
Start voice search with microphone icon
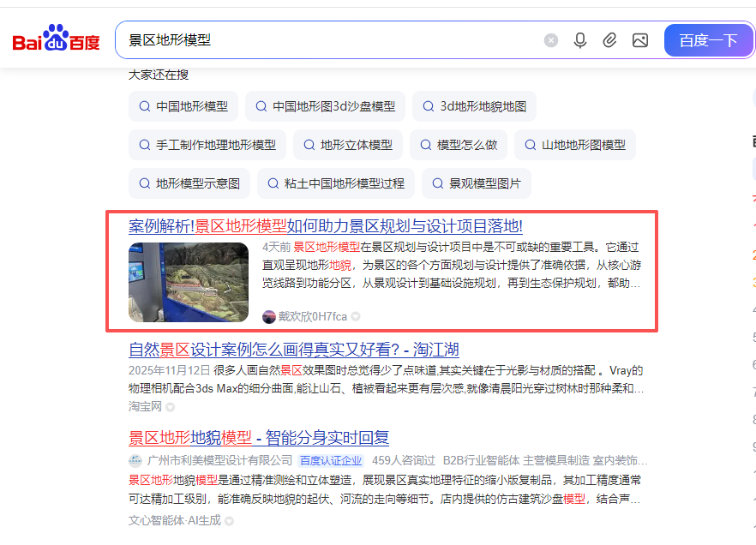coord(580,40)
